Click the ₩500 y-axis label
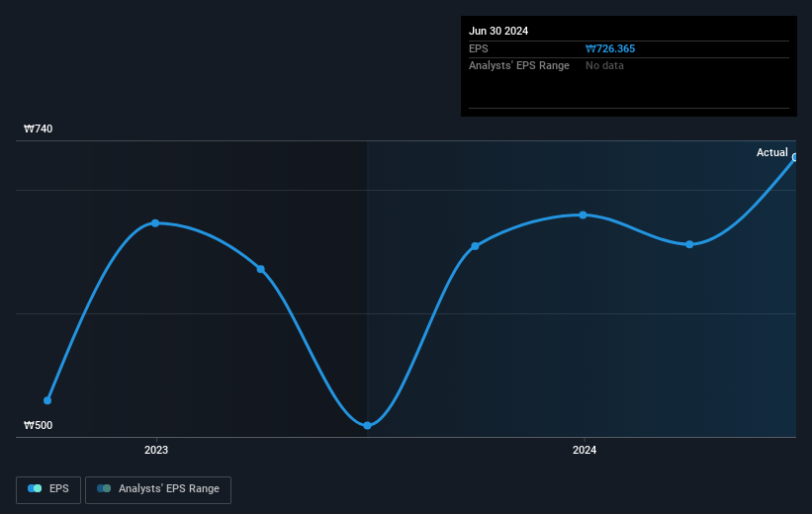This screenshot has height=514, width=812. [x=39, y=425]
